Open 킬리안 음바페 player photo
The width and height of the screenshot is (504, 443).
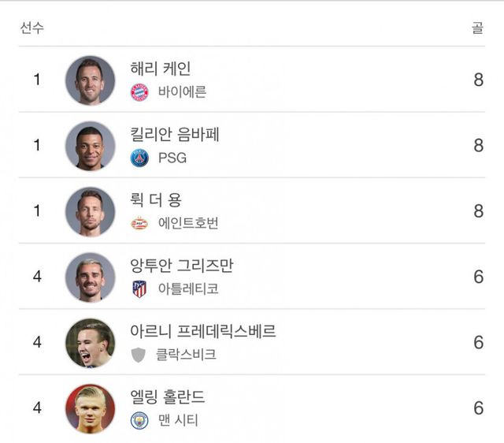pyautogui.click(x=90, y=146)
